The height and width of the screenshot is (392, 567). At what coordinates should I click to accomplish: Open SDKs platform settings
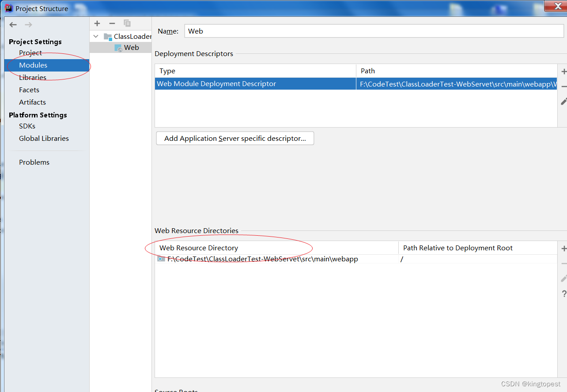pyautogui.click(x=27, y=126)
